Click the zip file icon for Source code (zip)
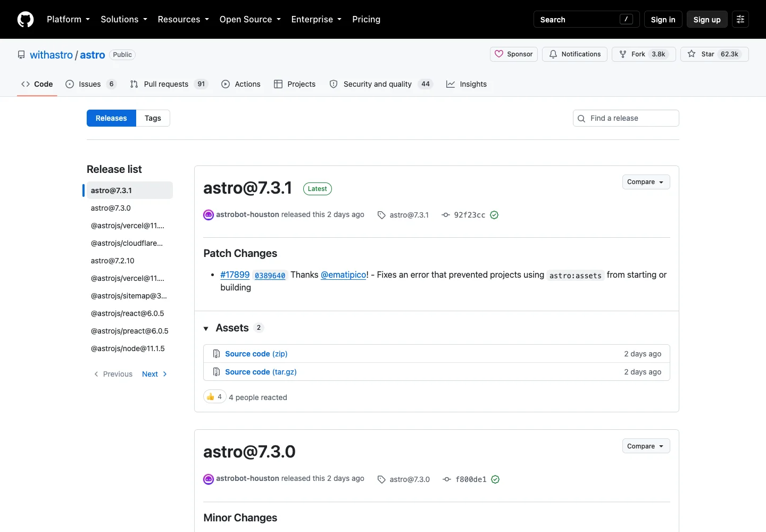766x532 pixels. [x=217, y=354]
